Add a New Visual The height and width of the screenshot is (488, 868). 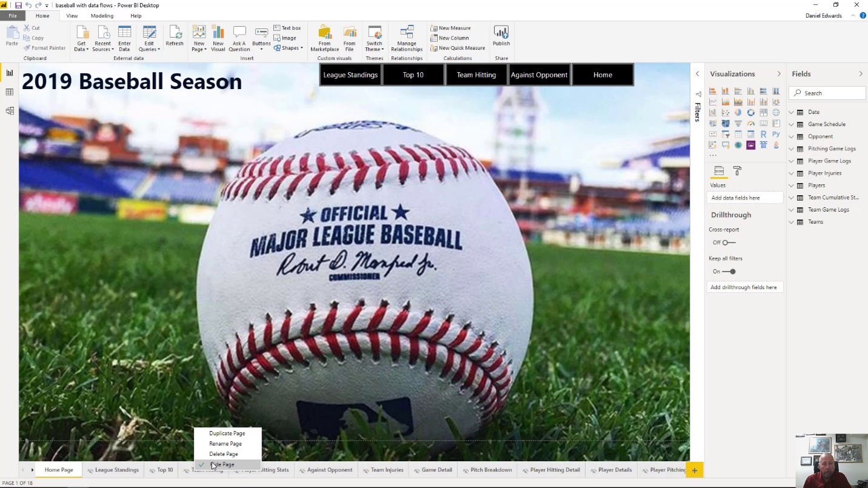point(218,39)
